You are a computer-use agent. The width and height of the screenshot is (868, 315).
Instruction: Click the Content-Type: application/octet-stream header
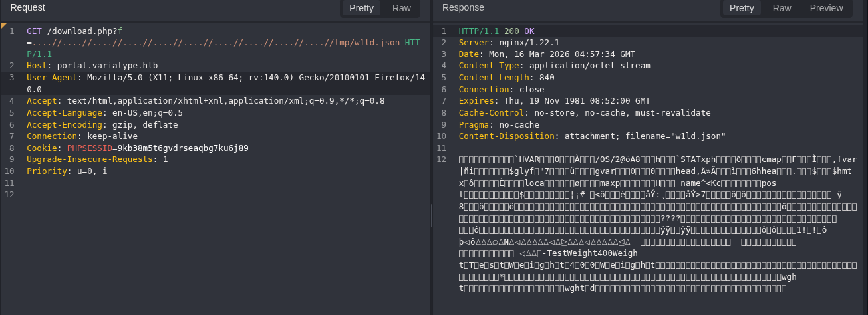554,66
